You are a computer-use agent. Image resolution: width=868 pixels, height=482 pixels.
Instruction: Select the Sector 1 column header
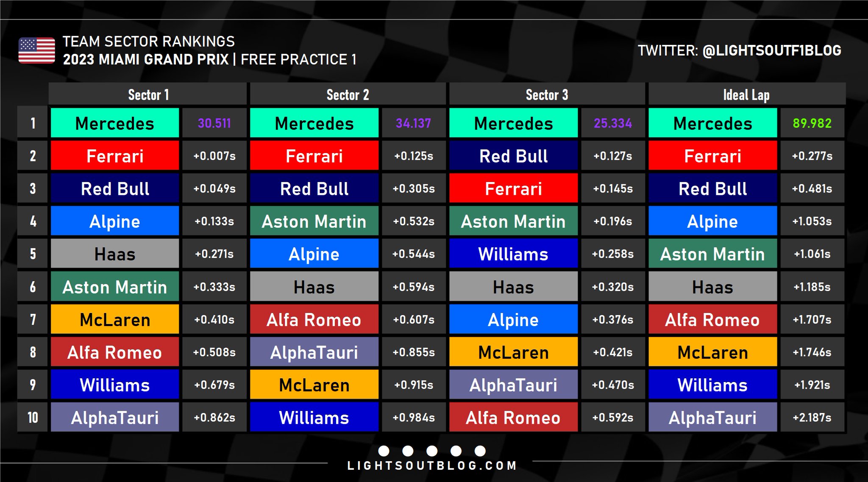click(148, 95)
